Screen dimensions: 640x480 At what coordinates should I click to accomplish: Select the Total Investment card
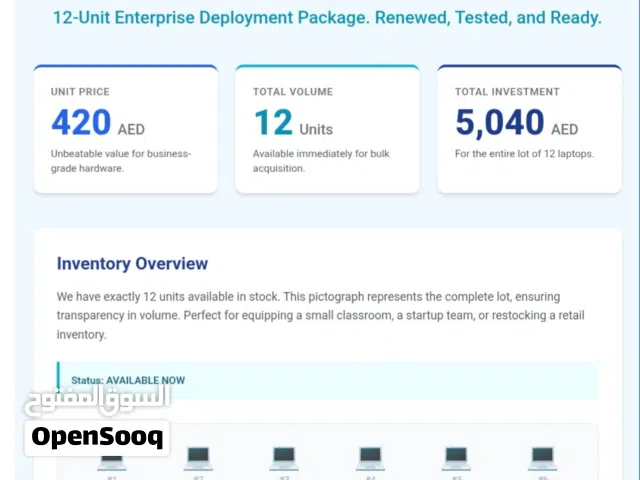(x=529, y=129)
